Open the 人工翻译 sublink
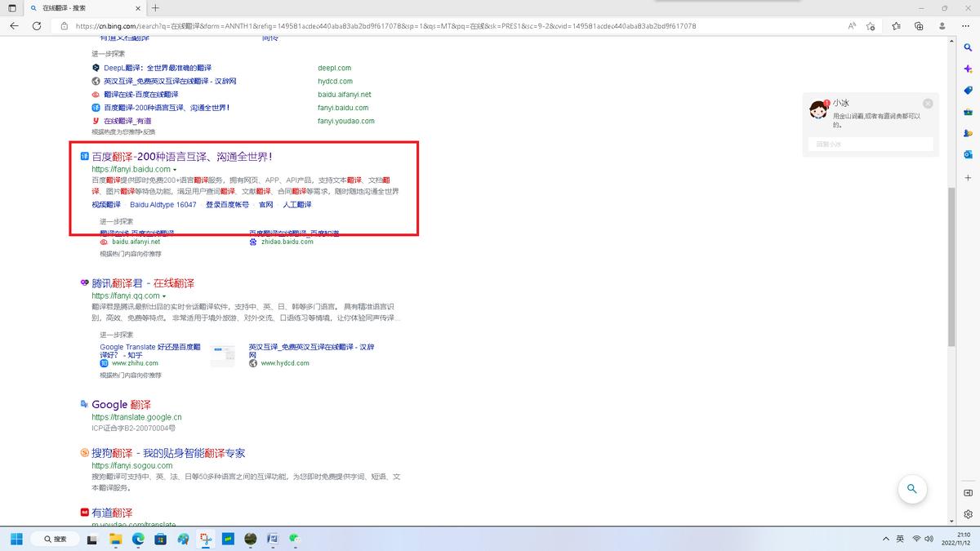This screenshot has width=980, height=551. 297,205
